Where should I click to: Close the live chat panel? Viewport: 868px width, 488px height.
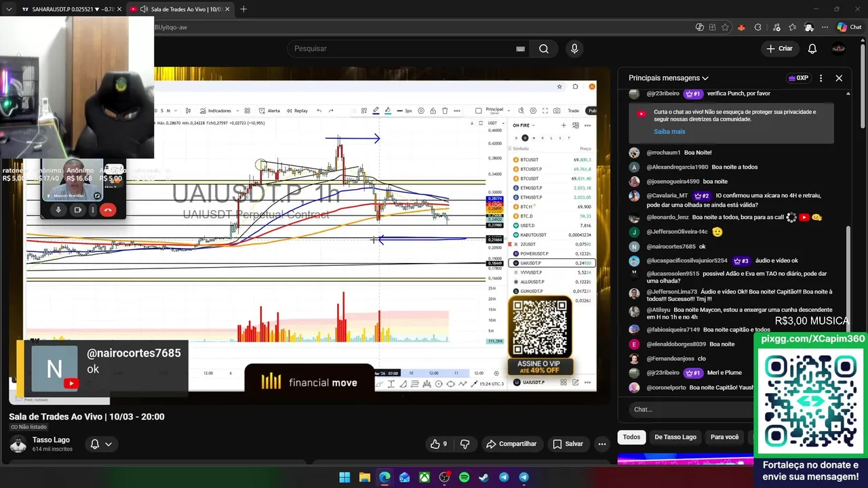point(839,78)
